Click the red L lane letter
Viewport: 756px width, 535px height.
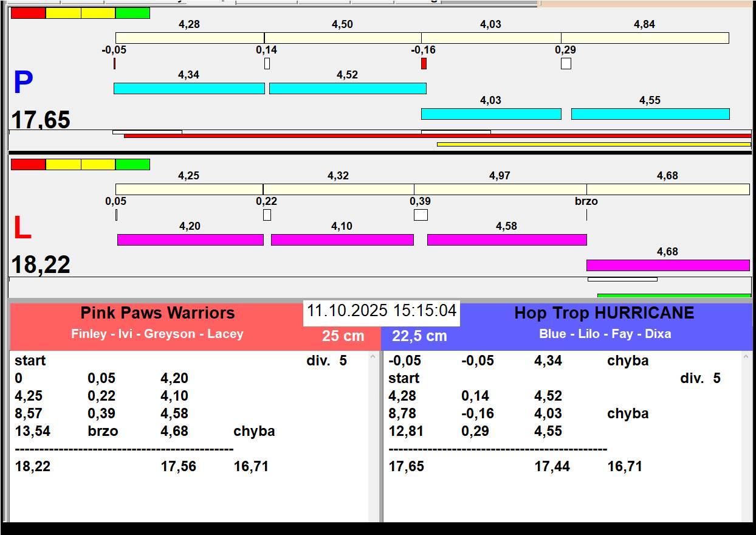click(x=22, y=228)
